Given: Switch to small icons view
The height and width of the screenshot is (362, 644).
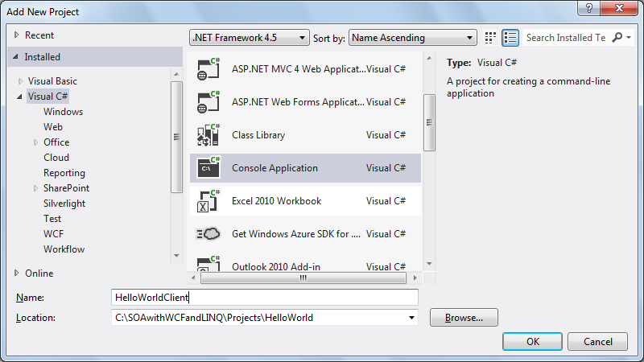Looking at the screenshot, I should (490, 38).
